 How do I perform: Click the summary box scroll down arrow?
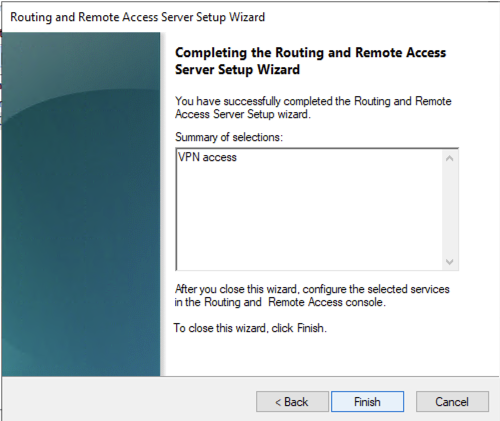(x=450, y=262)
